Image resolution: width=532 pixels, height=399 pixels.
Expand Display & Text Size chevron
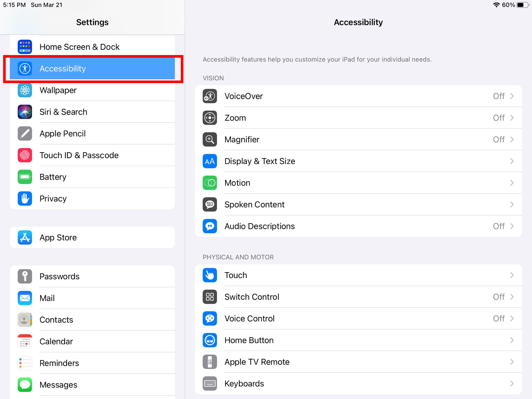click(x=512, y=161)
